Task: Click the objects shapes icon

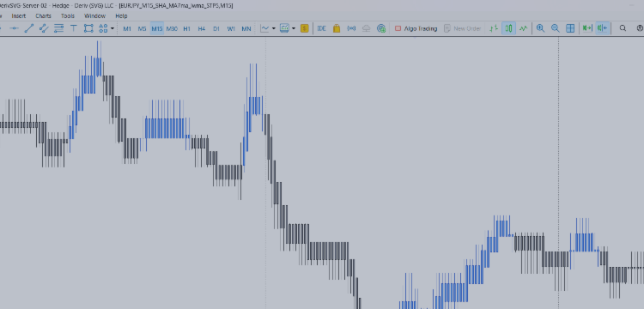Action: (103, 28)
